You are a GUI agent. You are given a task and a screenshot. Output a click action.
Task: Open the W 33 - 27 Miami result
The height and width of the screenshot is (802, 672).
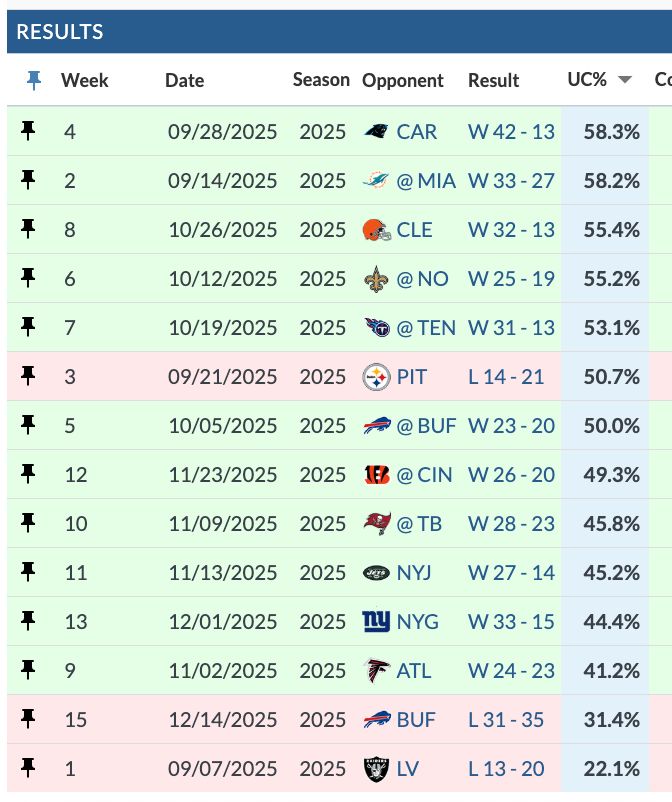[511, 181]
